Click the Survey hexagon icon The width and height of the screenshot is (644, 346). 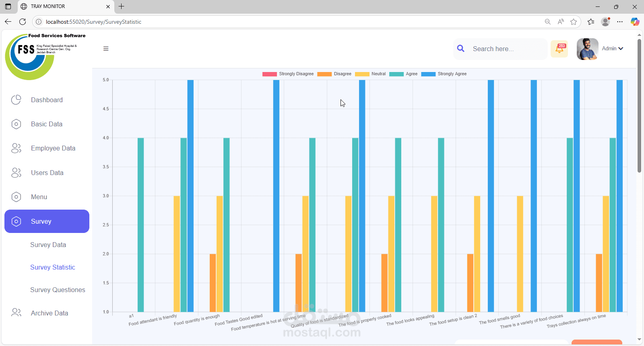point(16,221)
